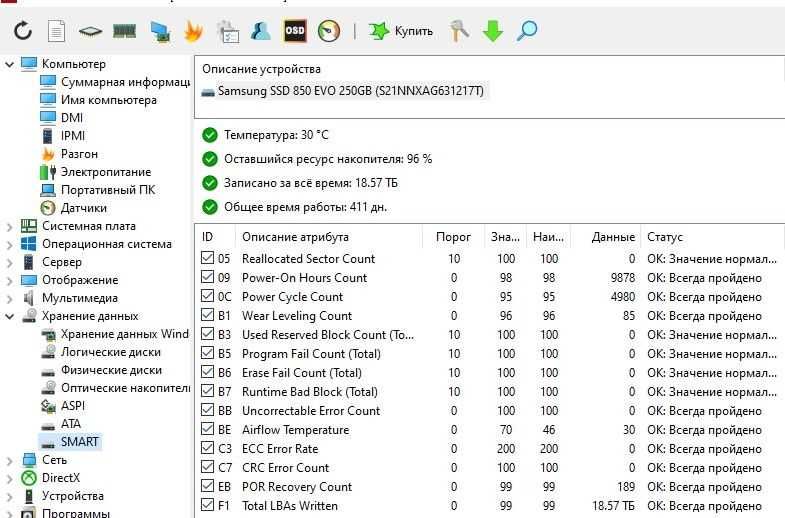This screenshot has height=518, width=785.
Task: Launch the flame stability test icon
Action: pos(193,31)
